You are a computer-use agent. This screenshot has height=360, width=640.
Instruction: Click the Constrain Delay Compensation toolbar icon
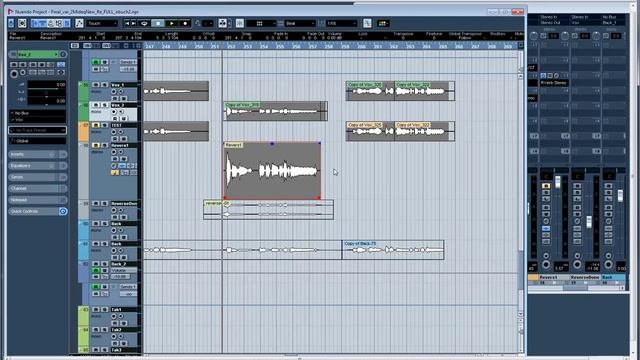(x=22, y=24)
